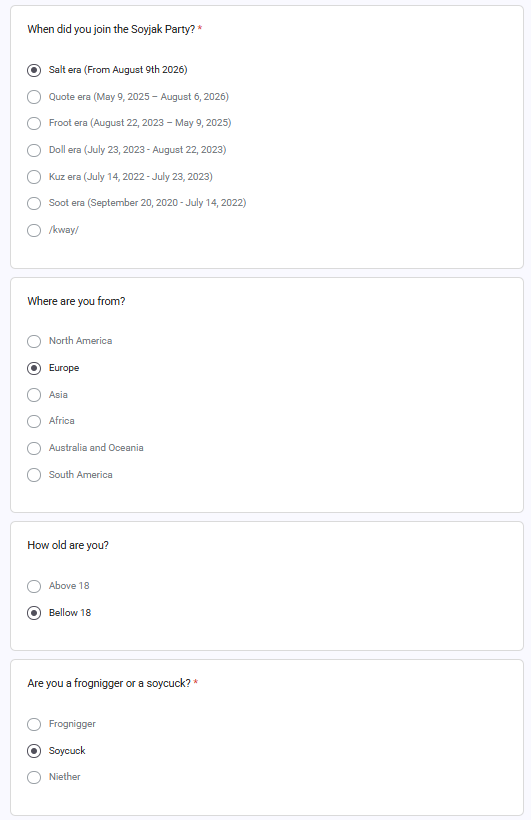Pick the Froot era radio button
Image resolution: width=531 pixels, height=820 pixels.
[x=34, y=123]
